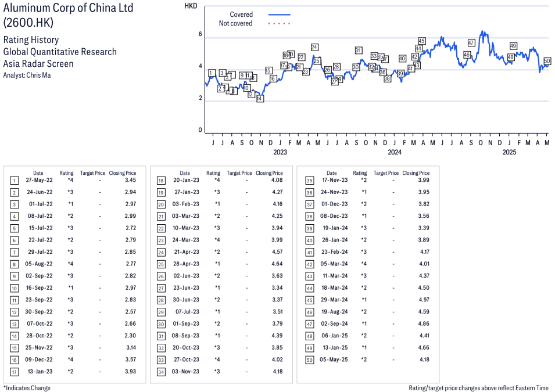The width and height of the screenshot is (555, 392).
Task: Select the date 29-Mar-24
Action: [335, 300]
